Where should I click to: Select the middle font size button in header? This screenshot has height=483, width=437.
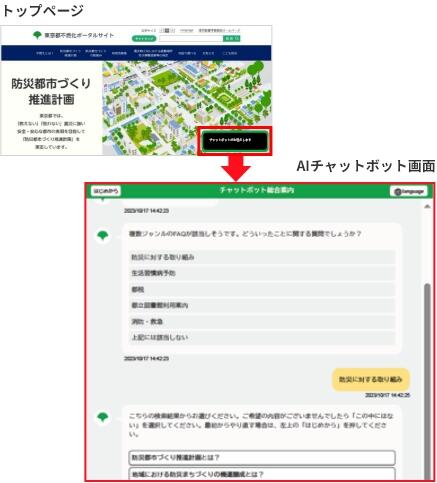167,30
